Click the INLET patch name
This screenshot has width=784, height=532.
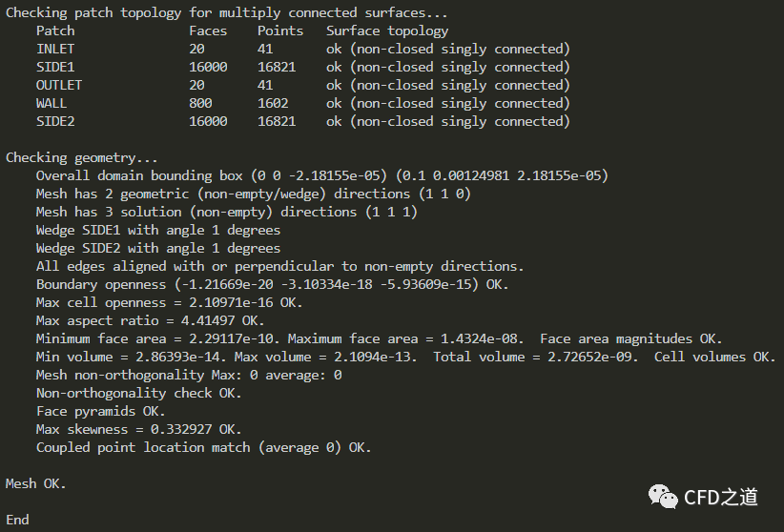(55, 49)
